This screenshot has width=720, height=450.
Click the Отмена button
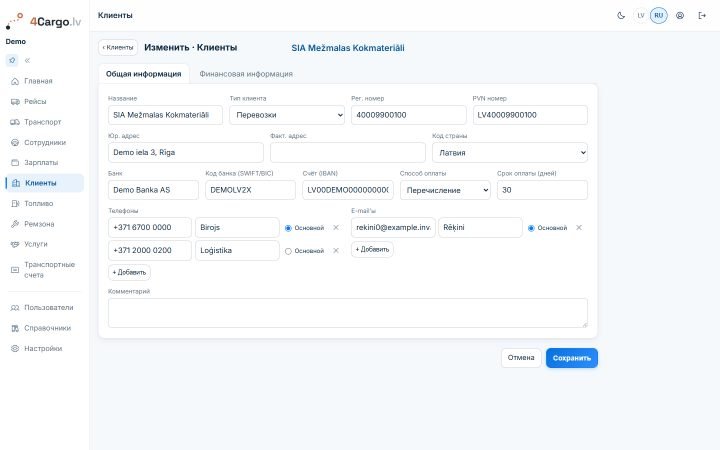(x=521, y=358)
